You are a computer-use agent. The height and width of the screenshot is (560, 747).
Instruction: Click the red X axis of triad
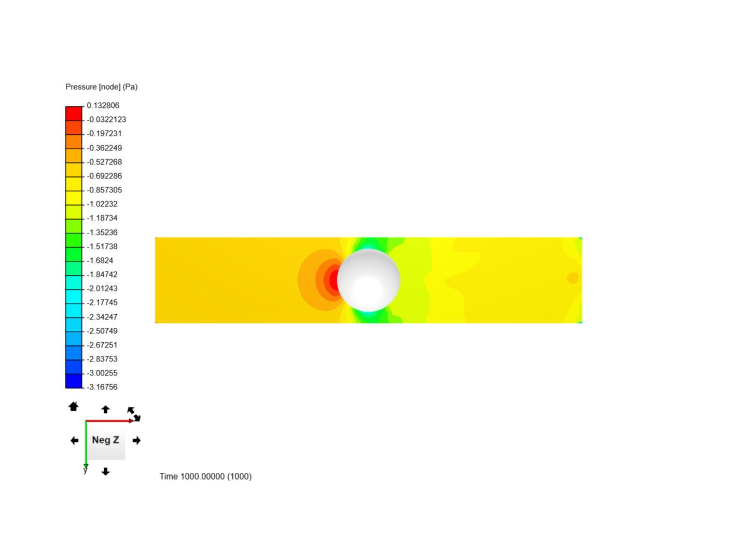109,421
